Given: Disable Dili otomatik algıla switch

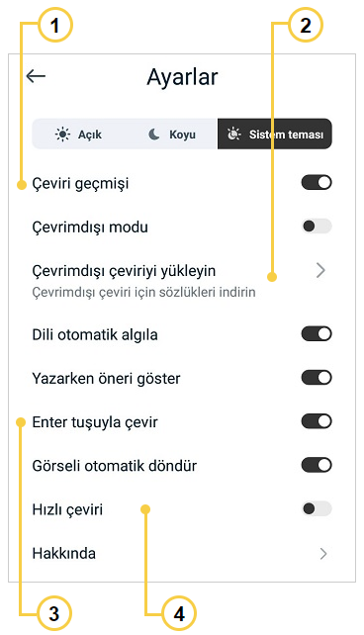Looking at the screenshot, I should coord(317,334).
